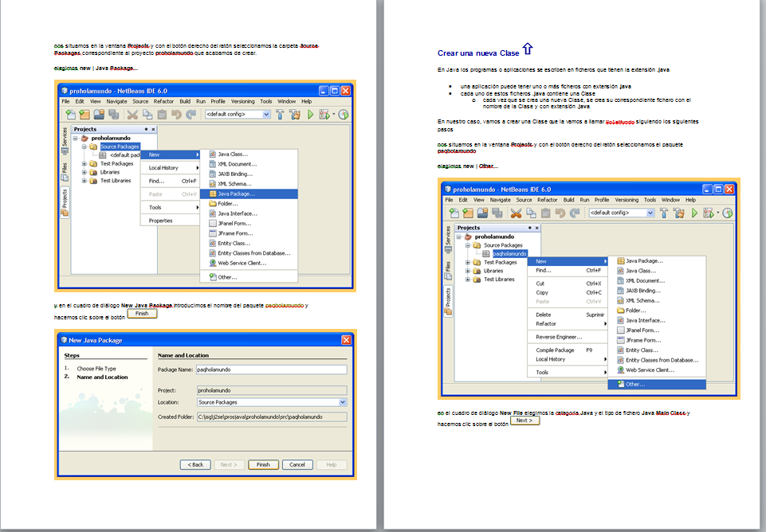Select paqholamundo package in right Projects tree
The height and width of the screenshot is (532, 766).
click(x=509, y=254)
